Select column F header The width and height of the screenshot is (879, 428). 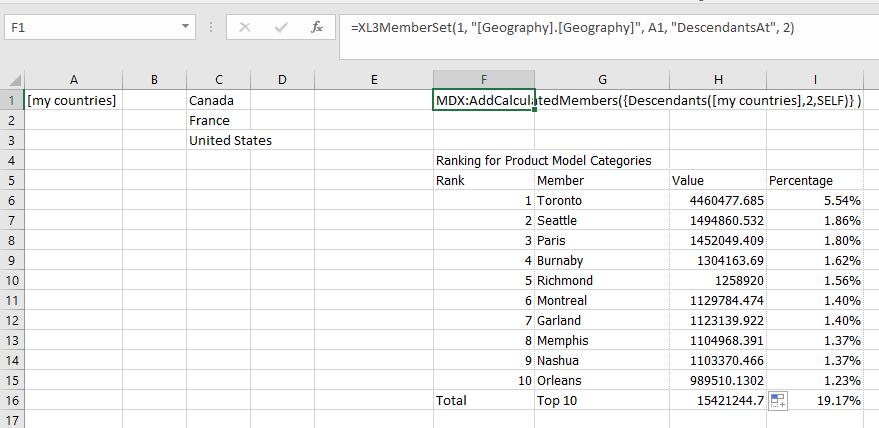[483, 79]
